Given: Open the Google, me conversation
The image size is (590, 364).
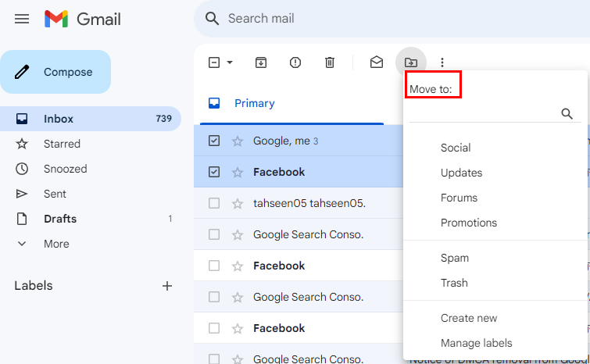Looking at the screenshot, I should pyautogui.click(x=286, y=141).
